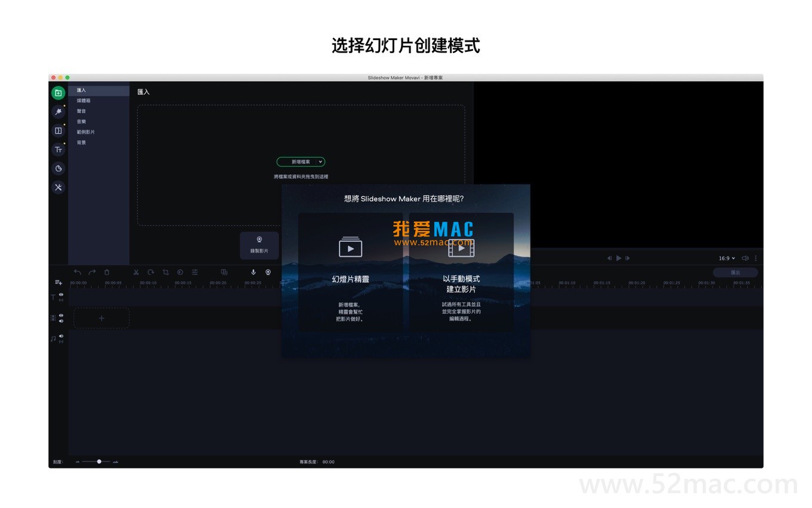Open the More Tools wrench icon
Viewport: 812px width, 508px height.
coord(58,187)
